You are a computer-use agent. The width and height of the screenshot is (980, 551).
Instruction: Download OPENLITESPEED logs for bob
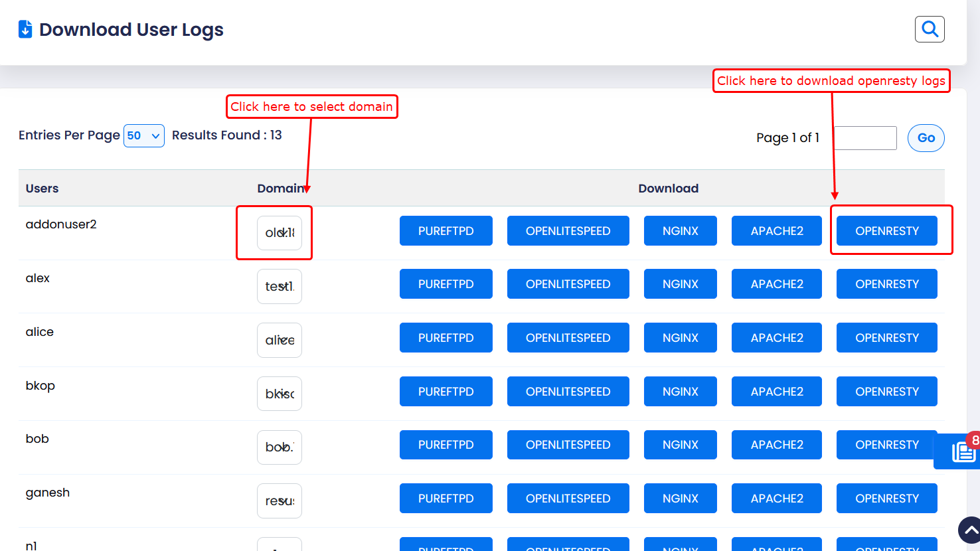[568, 445]
